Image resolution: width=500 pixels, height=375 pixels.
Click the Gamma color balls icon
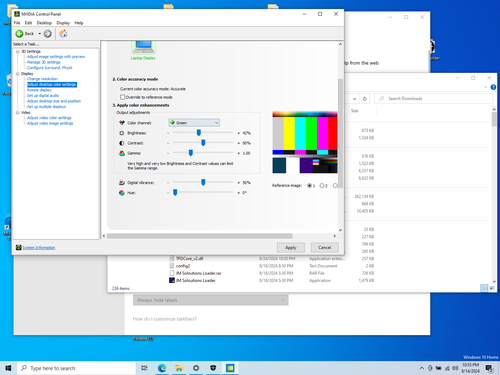tap(122, 153)
